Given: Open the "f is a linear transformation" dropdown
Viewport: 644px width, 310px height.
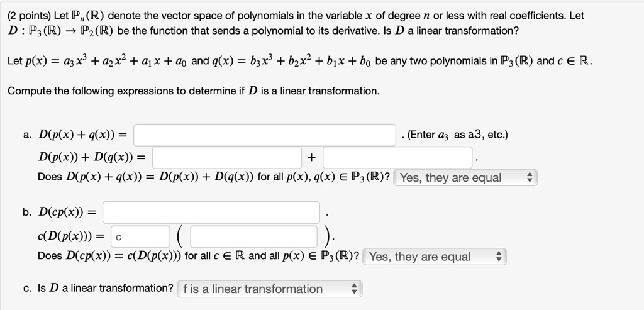Looking at the screenshot, I should tap(269, 289).
